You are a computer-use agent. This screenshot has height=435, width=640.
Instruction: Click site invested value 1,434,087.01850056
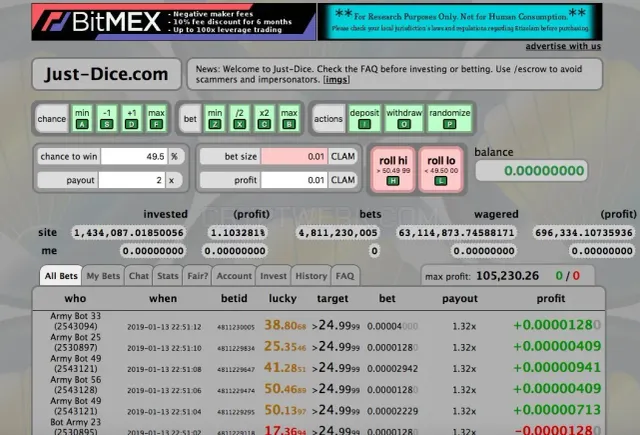click(x=129, y=233)
